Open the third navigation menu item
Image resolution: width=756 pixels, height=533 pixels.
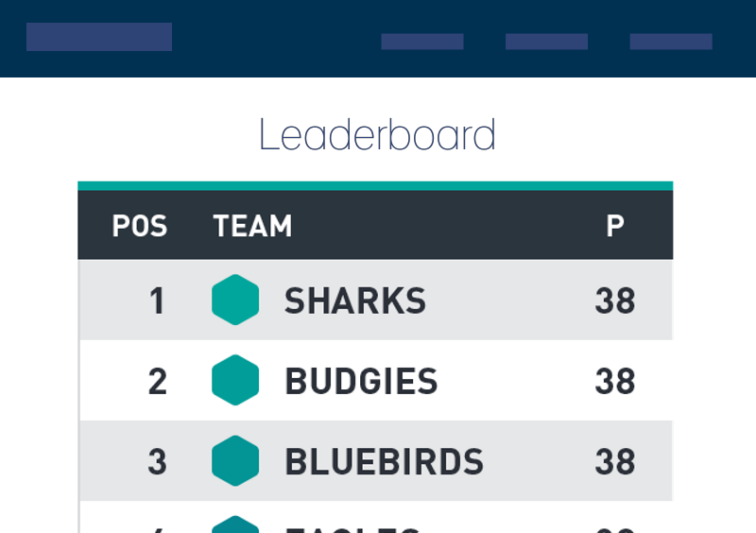point(671,42)
